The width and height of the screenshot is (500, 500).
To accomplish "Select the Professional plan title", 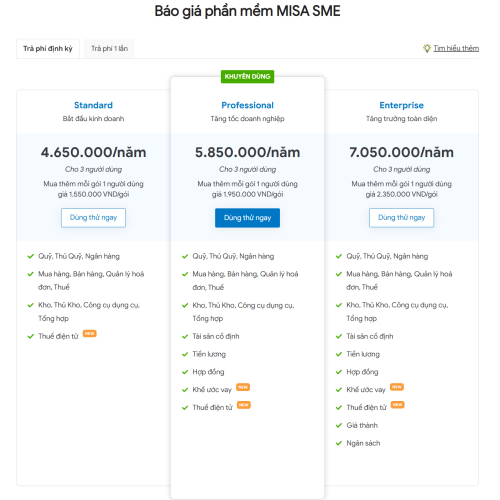I will 247,105.
